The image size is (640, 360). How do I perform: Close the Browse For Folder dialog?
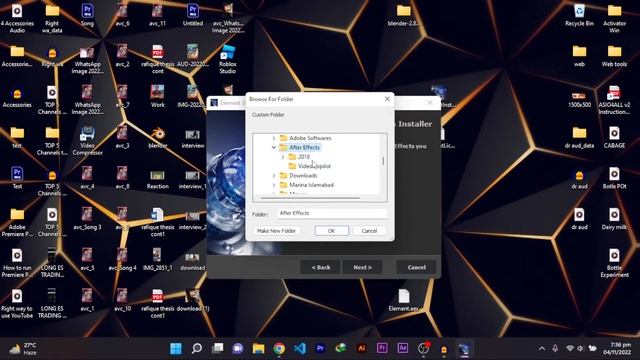click(387, 99)
